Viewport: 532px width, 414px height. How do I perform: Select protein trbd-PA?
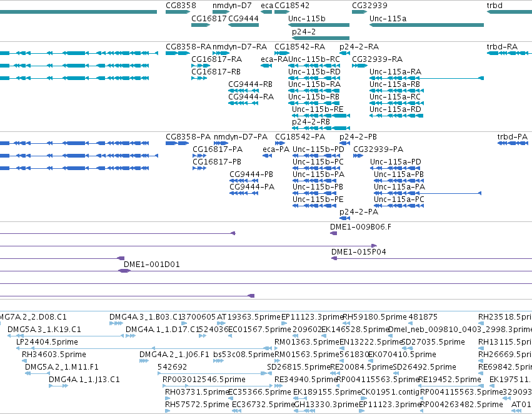(513, 137)
